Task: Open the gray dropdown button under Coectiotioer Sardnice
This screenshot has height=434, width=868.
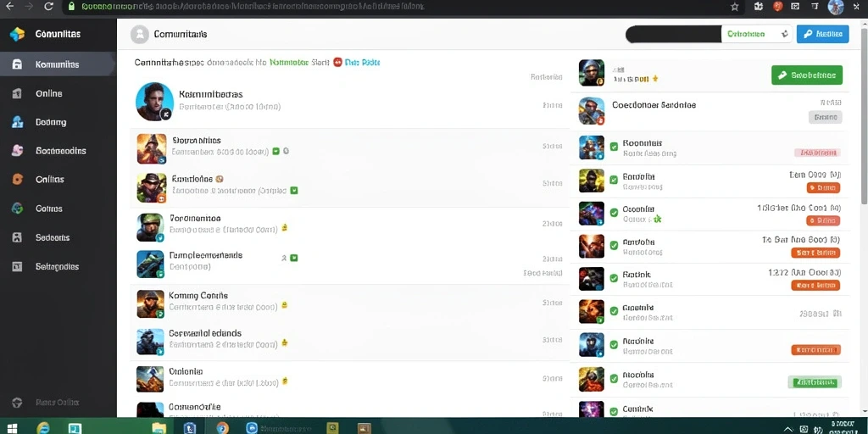Action: [x=826, y=117]
